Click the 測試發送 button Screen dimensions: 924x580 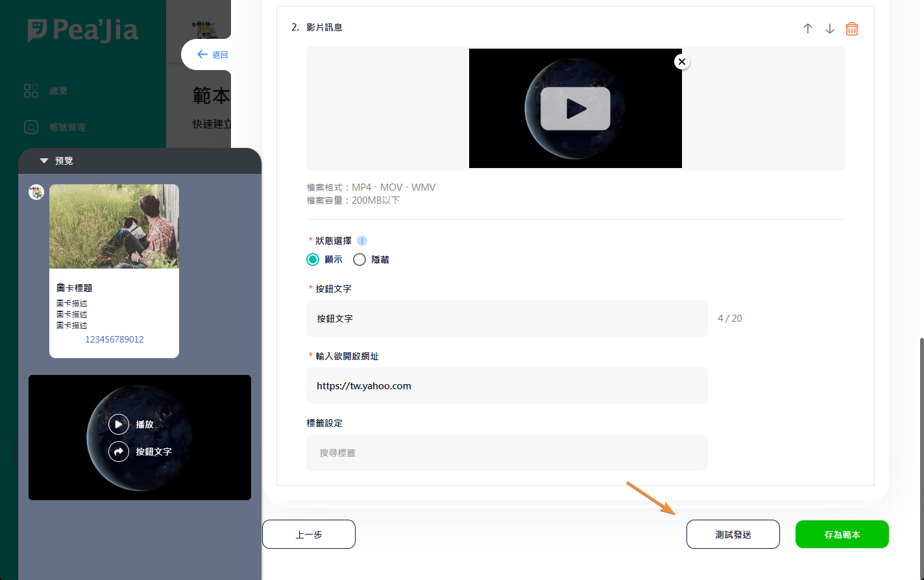point(733,535)
